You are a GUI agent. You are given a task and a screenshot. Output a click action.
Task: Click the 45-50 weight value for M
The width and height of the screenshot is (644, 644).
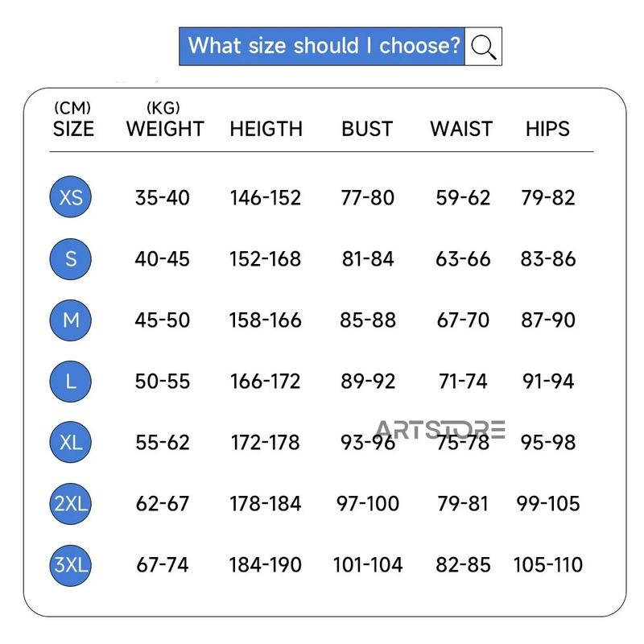point(163,320)
